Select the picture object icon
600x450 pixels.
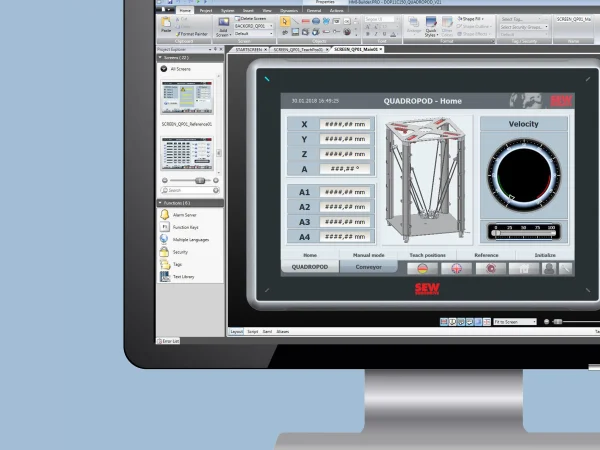tap(295, 32)
